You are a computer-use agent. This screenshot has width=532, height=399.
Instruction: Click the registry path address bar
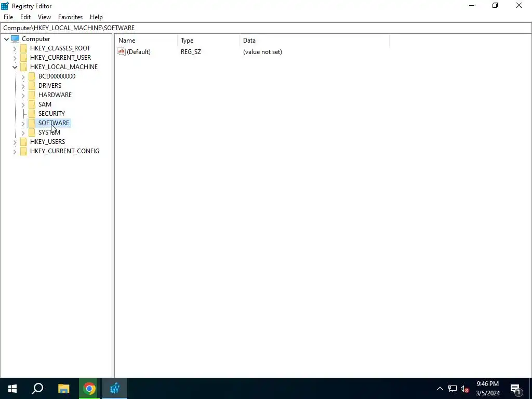coord(265,28)
